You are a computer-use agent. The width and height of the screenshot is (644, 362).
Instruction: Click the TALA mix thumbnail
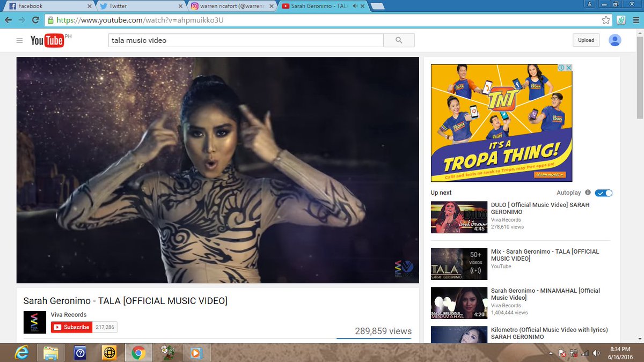[x=459, y=264]
